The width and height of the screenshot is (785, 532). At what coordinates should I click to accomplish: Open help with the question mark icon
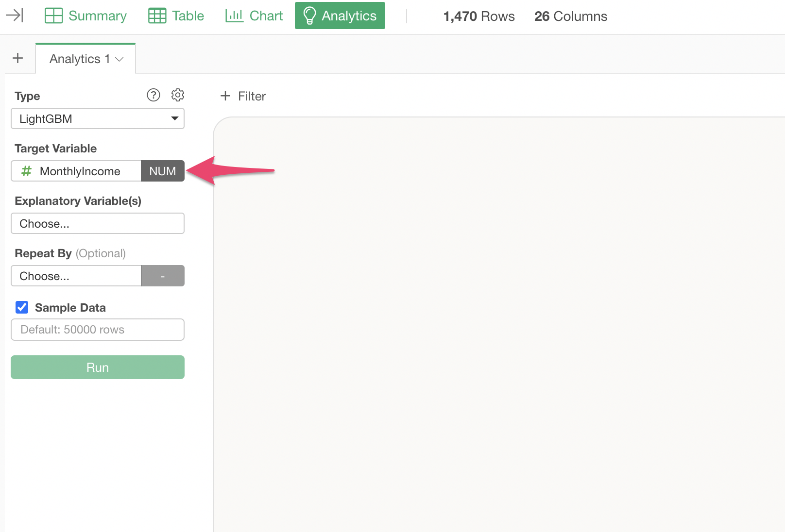154,95
